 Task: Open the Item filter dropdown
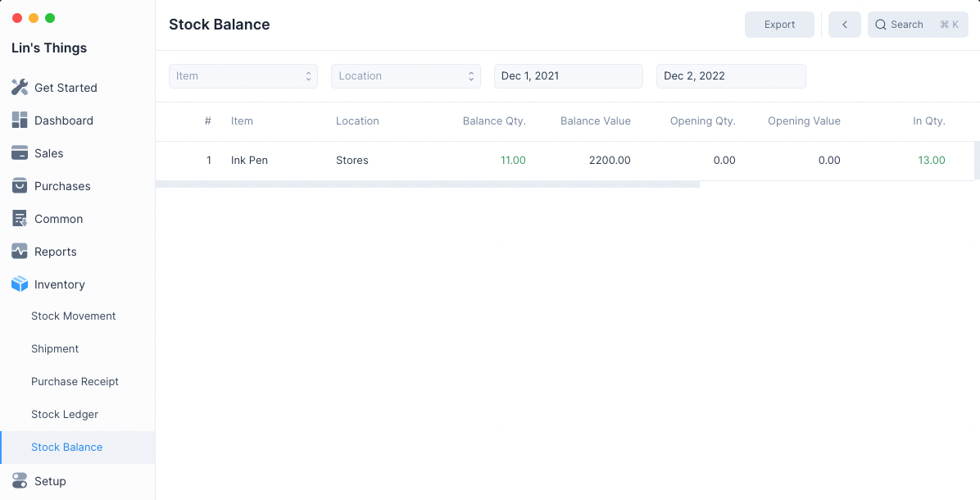tap(243, 76)
